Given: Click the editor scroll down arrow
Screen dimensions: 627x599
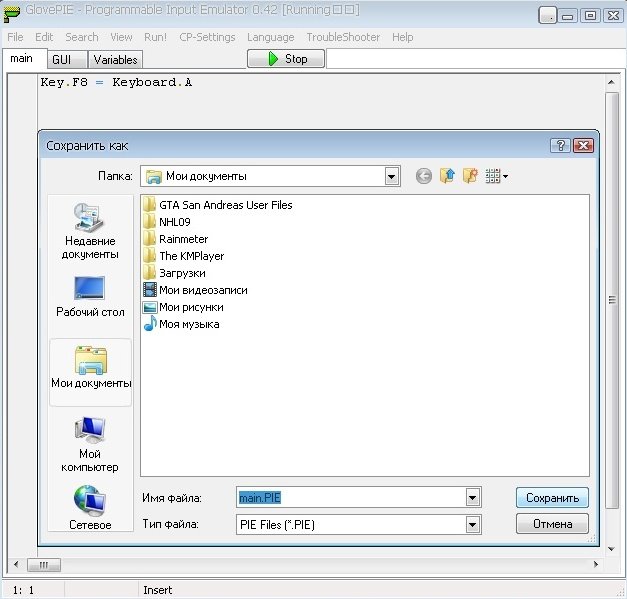Looking at the screenshot, I should coord(611,549).
